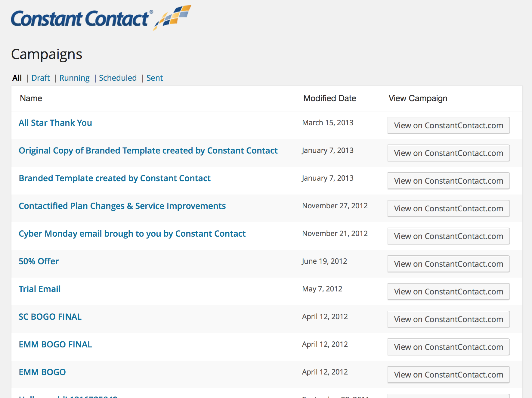
Task: Show Sent campaigns
Action: 155,78
